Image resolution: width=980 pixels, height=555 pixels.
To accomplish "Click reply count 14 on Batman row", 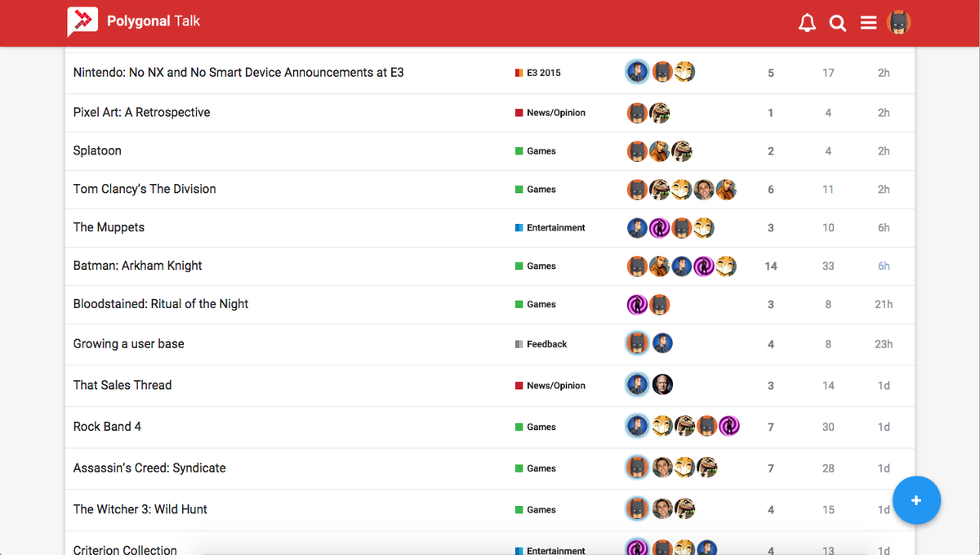I will pos(771,266).
